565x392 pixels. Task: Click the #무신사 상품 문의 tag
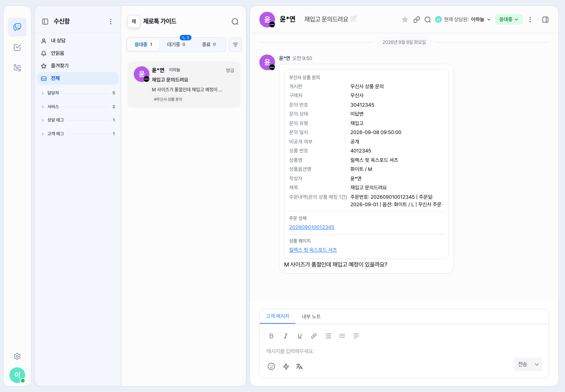168,100
